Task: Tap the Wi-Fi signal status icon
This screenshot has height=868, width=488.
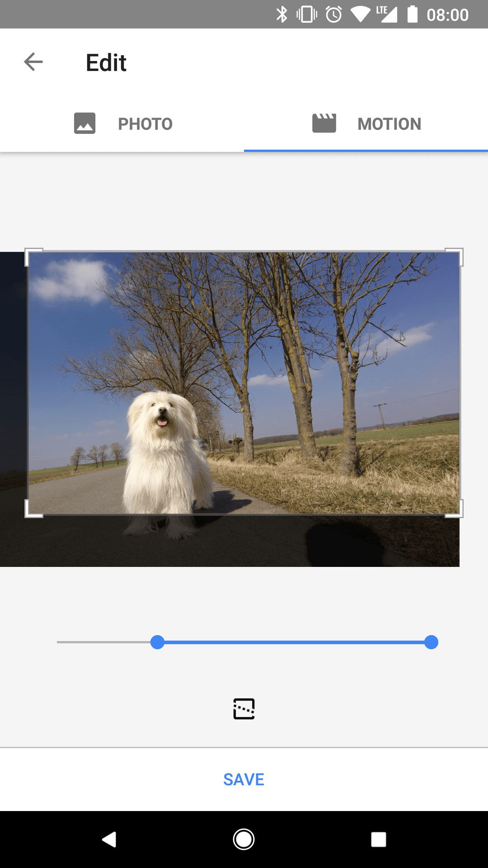Action: 360,14
